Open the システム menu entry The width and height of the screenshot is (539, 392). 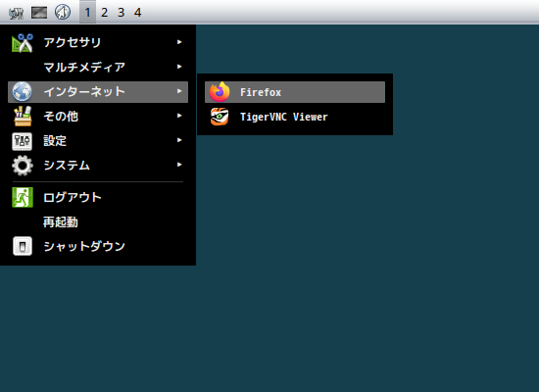(98, 166)
